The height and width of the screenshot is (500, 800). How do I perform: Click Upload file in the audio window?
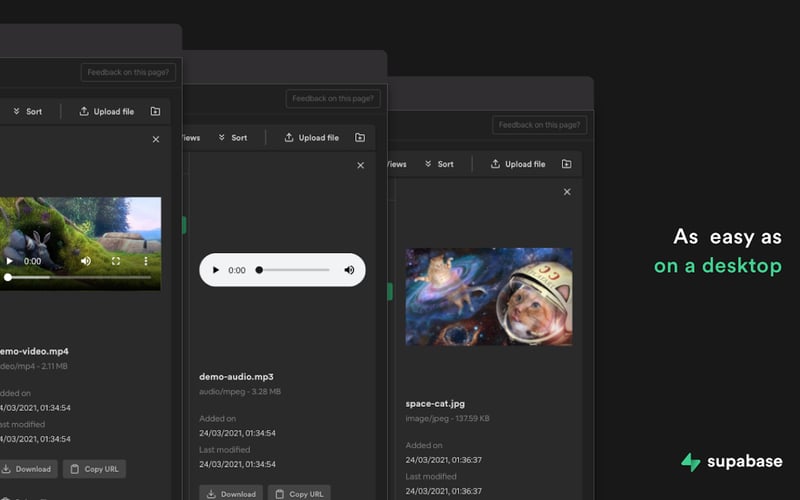point(312,138)
